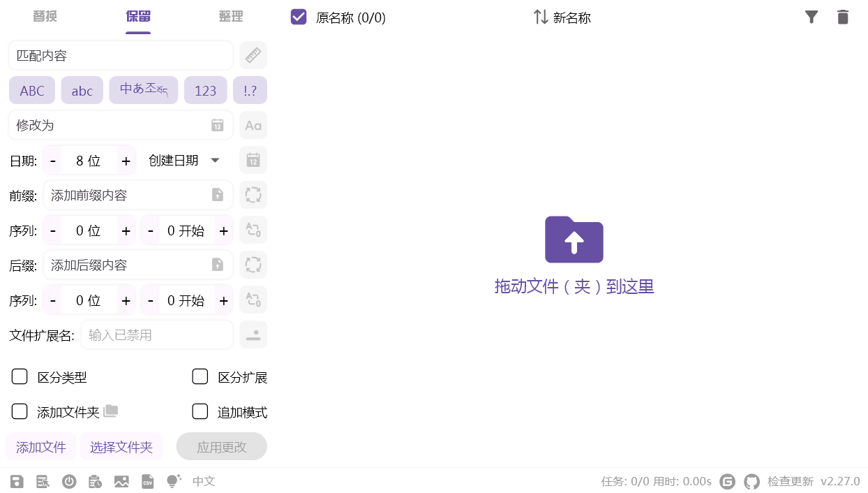Switch to the 替换 tab
The height and width of the screenshot is (493, 868).
click(45, 17)
